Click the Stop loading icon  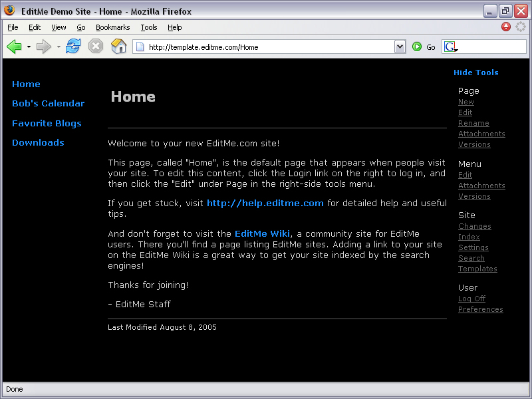coord(96,46)
